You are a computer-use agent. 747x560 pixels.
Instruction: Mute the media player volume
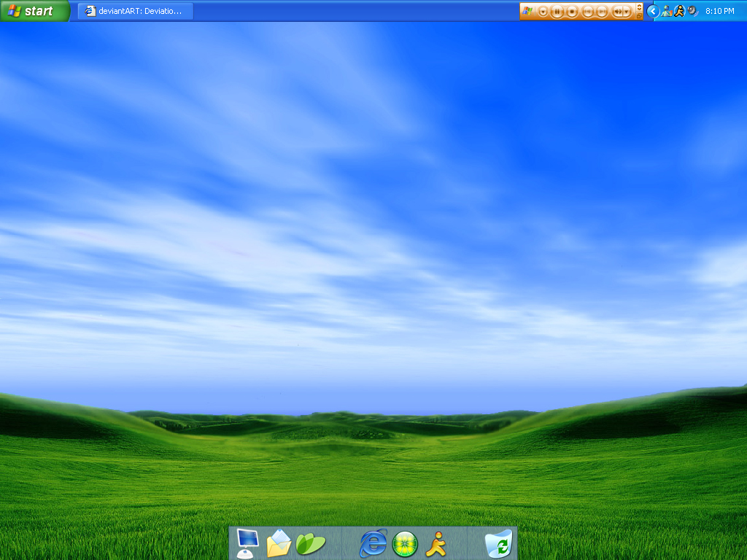tap(618, 12)
